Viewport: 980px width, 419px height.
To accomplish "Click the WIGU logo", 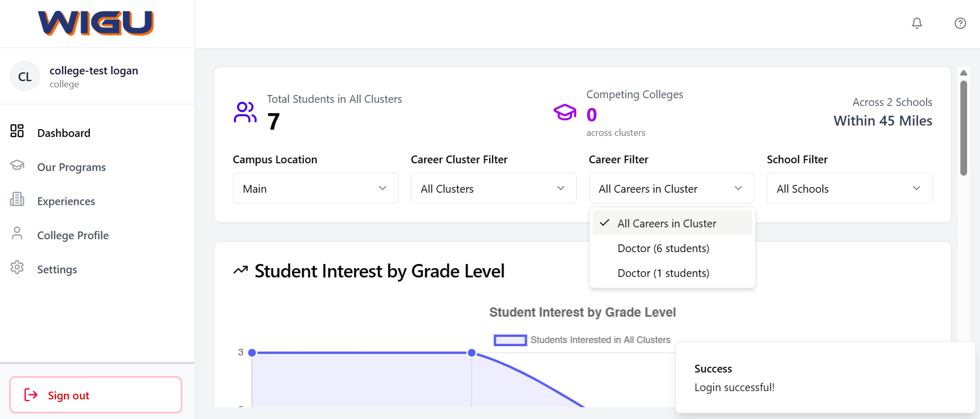I will 96,23.
